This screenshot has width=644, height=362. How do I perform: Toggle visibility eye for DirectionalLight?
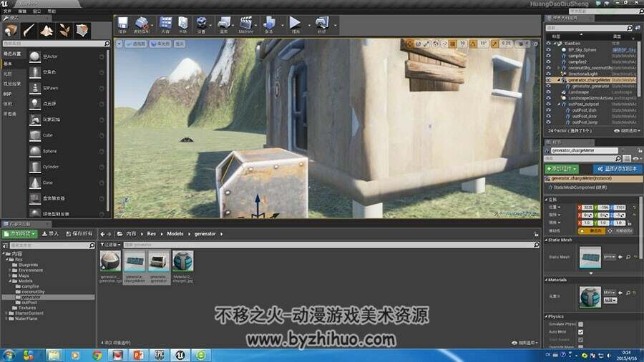[x=548, y=74]
